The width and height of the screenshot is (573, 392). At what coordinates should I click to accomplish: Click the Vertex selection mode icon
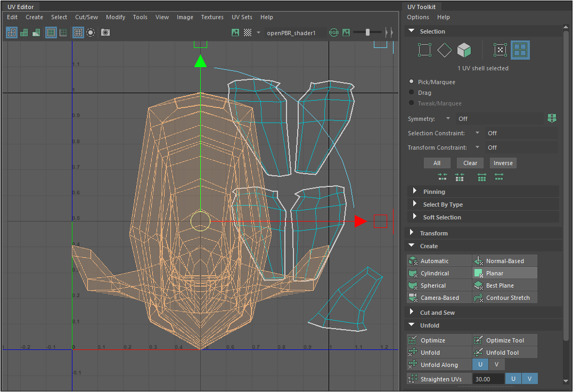point(424,50)
